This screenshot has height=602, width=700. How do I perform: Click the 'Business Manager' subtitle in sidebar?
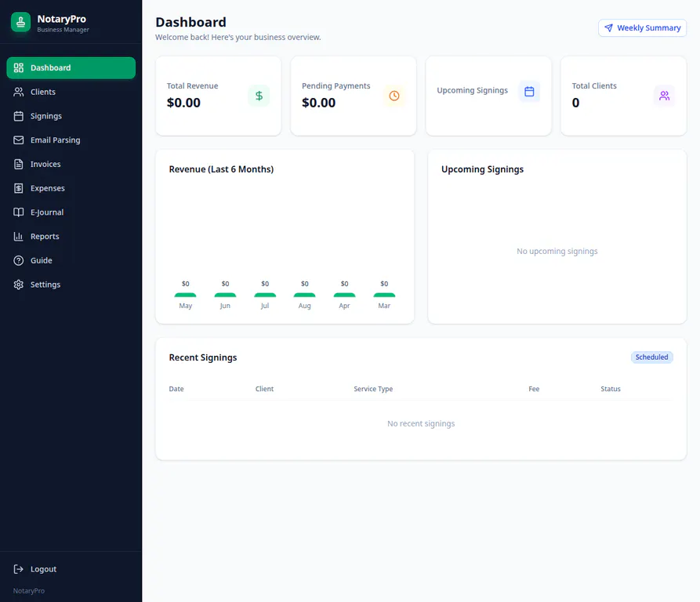(x=63, y=30)
